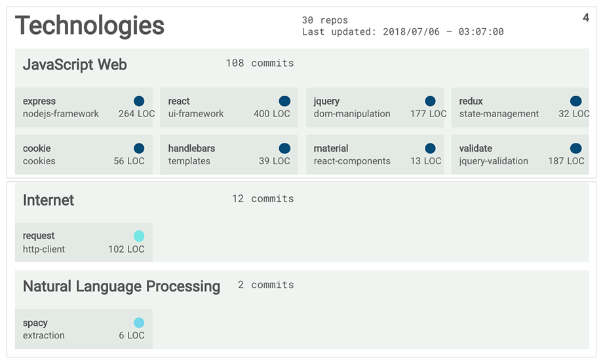603x364 pixels.
Task: Select the redux technology name
Action: click(x=471, y=101)
